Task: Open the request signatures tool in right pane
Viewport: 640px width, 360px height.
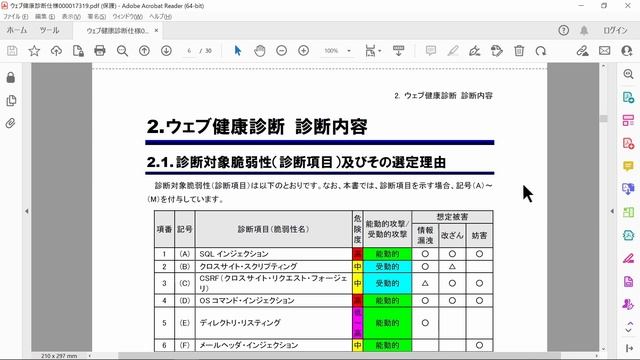Action: [x=629, y=304]
